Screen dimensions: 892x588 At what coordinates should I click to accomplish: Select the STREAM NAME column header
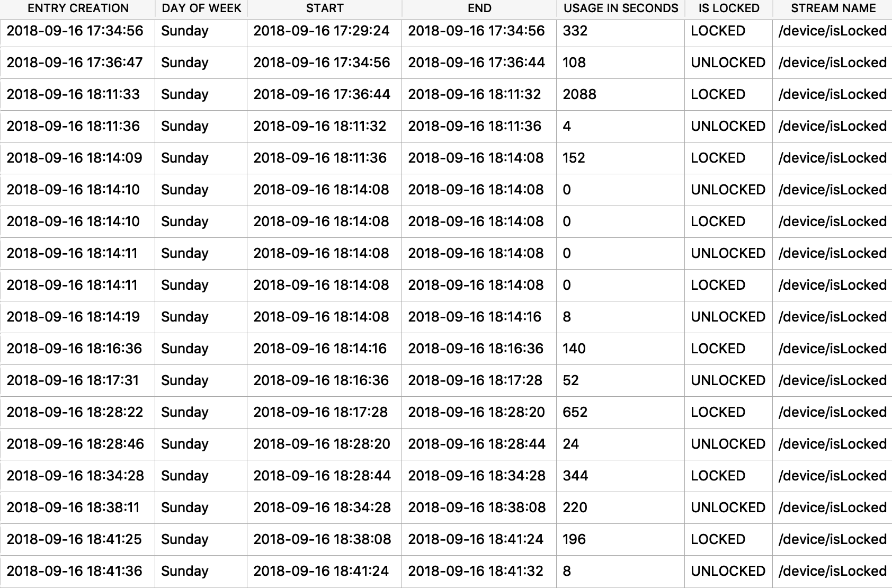click(x=833, y=8)
